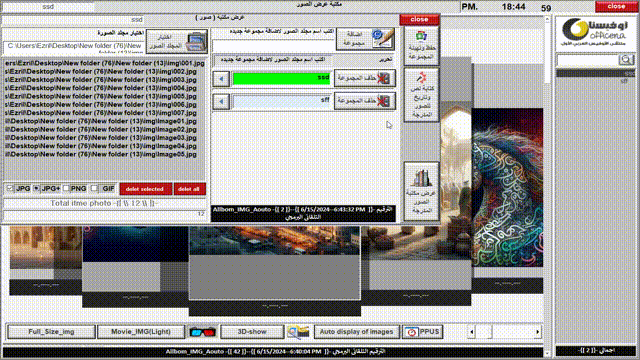Image resolution: width=640 pixels, height=360 pixels.
Task: Click the folder picker icon for image folder
Action: (x=196, y=42)
